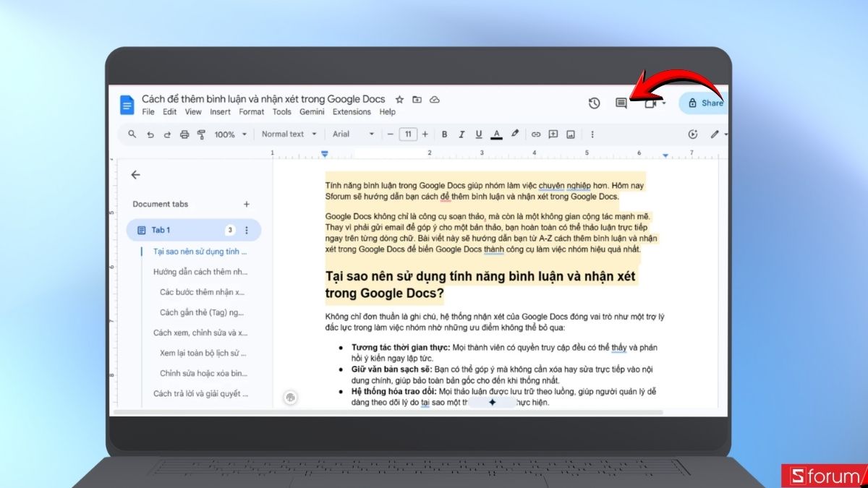Print the document
868x488 pixels.
point(184,134)
